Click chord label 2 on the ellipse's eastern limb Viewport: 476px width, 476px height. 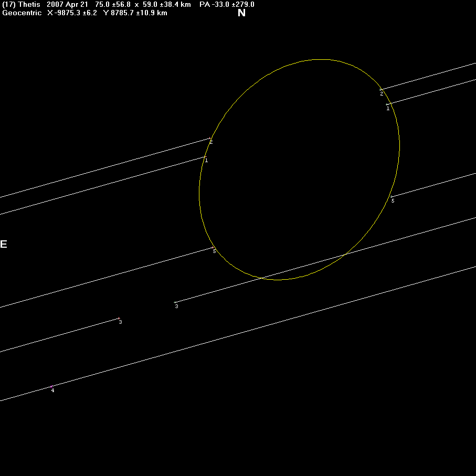coord(211,142)
